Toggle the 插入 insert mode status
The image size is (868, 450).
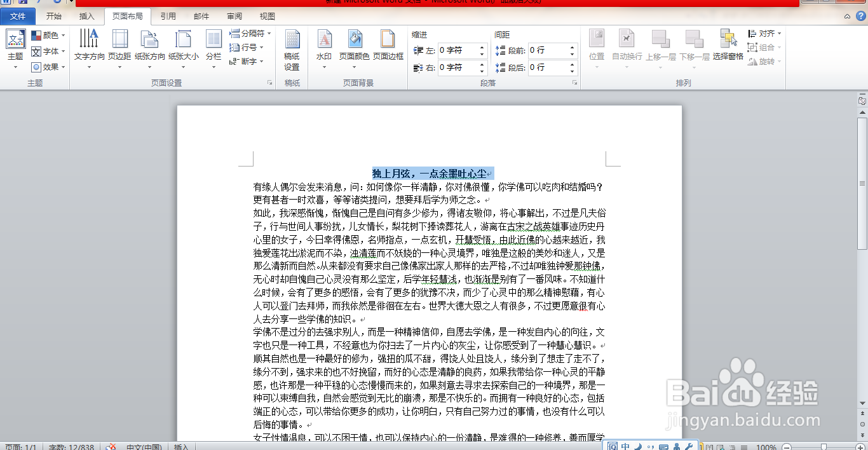click(x=181, y=447)
